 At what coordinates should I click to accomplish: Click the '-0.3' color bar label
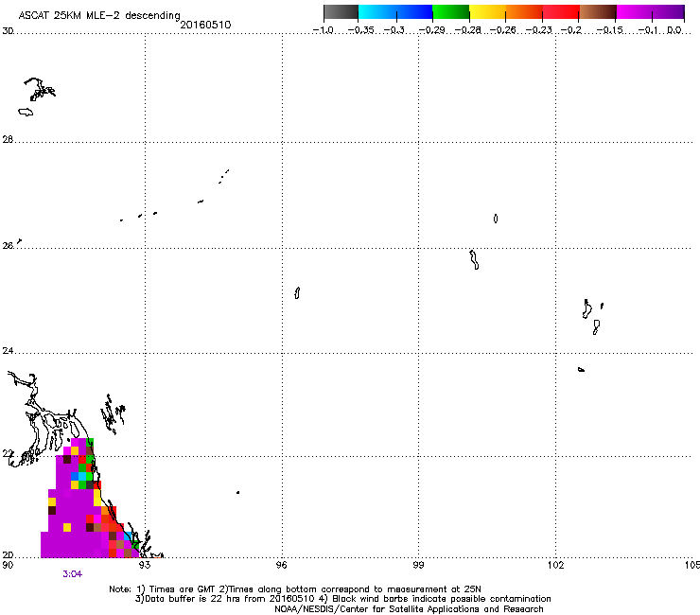pos(394,30)
